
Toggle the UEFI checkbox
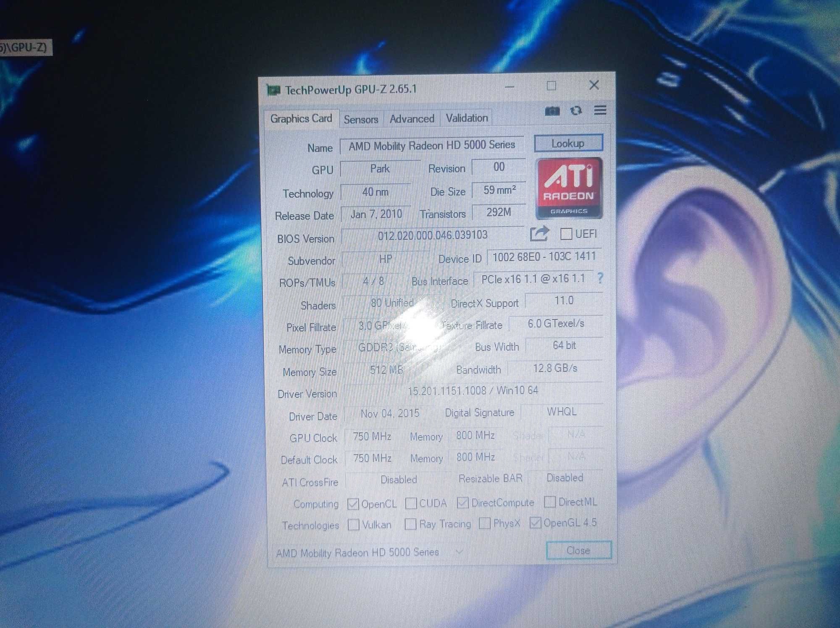(x=566, y=234)
